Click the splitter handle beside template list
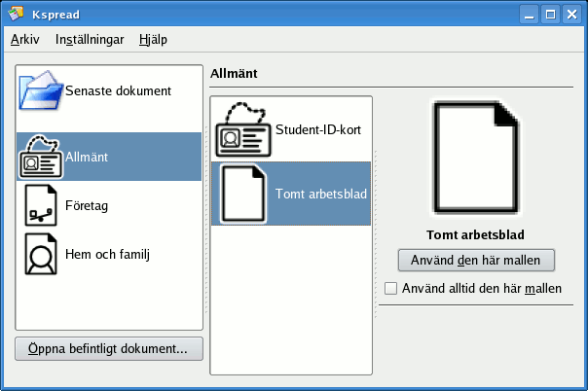Viewport: 588px width, 391px height. coord(376,233)
